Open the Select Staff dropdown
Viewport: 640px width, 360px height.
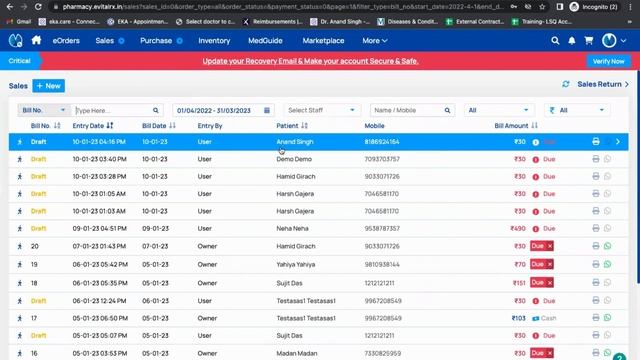pos(321,110)
